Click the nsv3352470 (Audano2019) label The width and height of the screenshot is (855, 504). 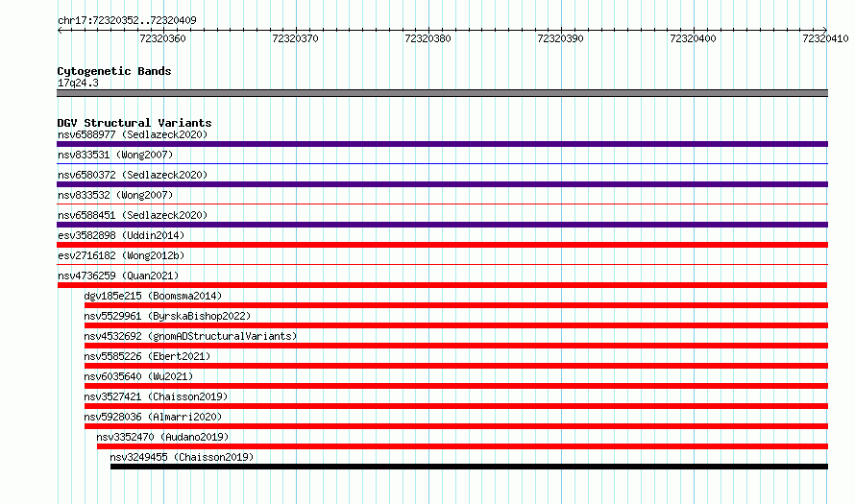click(x=162, y=437)
